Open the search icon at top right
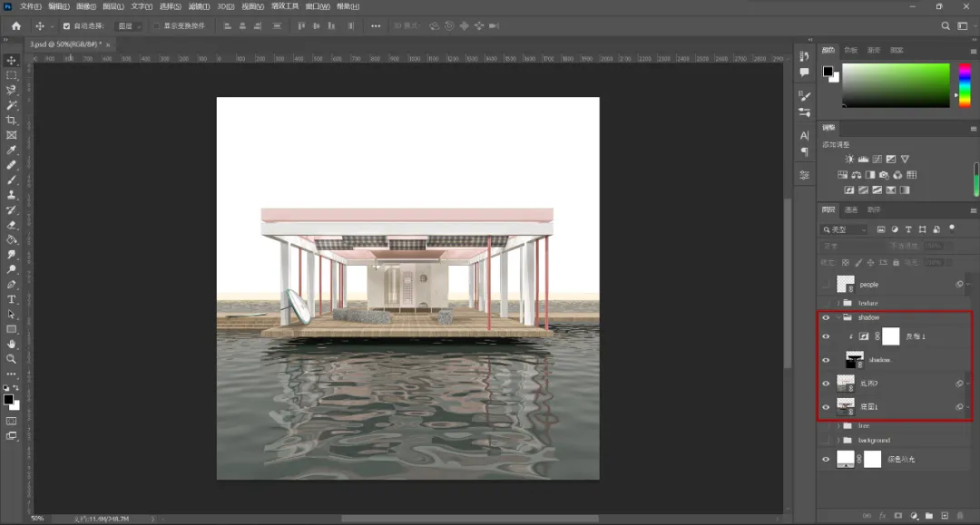 tap(946, 26)
